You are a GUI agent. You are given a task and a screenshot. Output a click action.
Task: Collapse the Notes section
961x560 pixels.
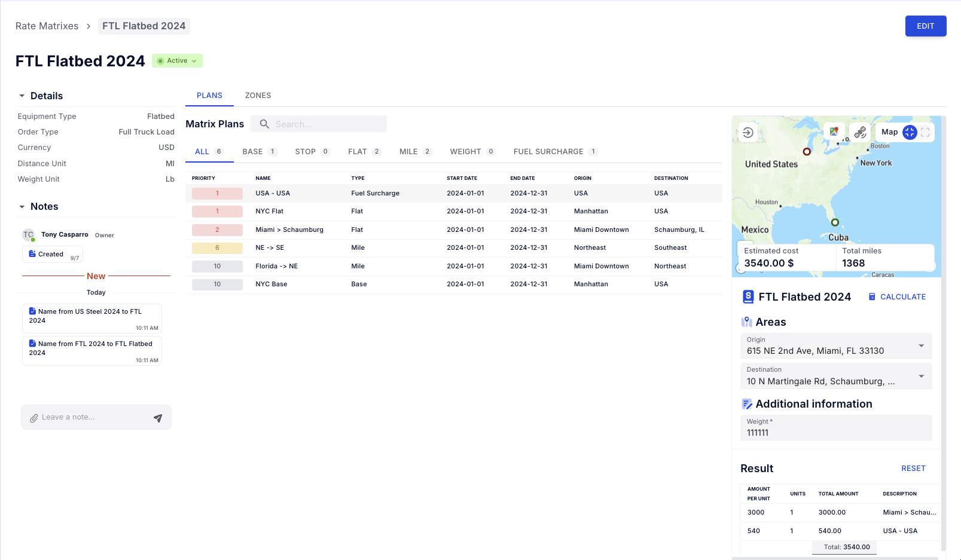pos(22,207)
